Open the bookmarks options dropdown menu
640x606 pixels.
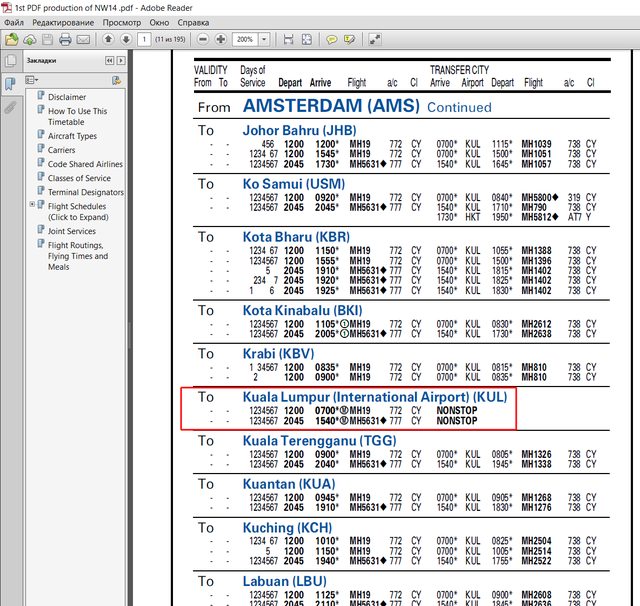coord(32,80)
